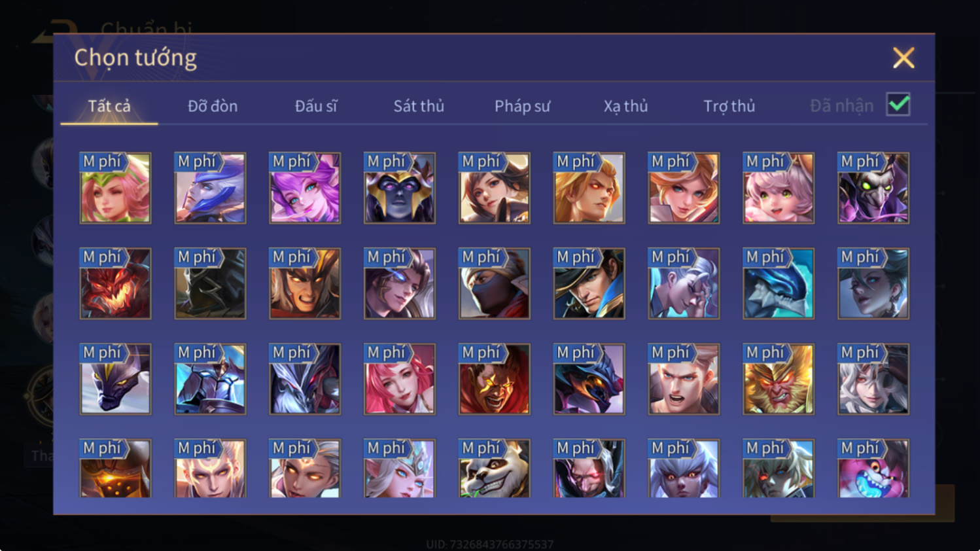
Task: Switch to the Sát thủ tab
Action: tap(419, 106)
